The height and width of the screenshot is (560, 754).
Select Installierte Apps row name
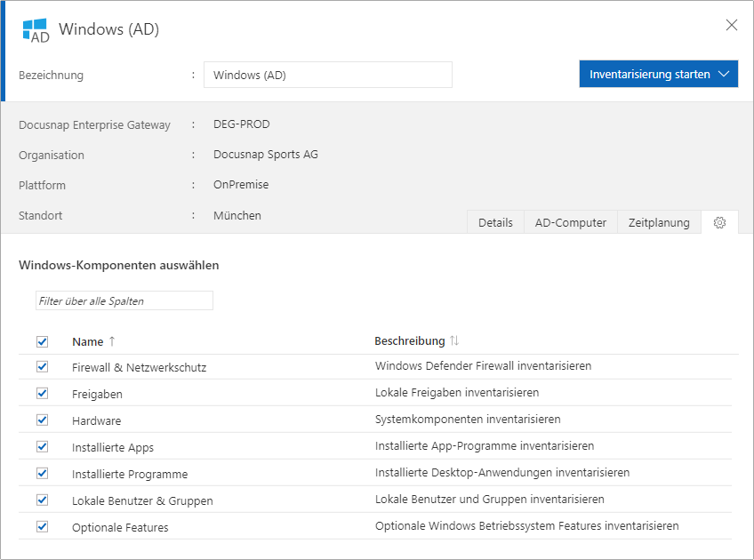point(113,447)
